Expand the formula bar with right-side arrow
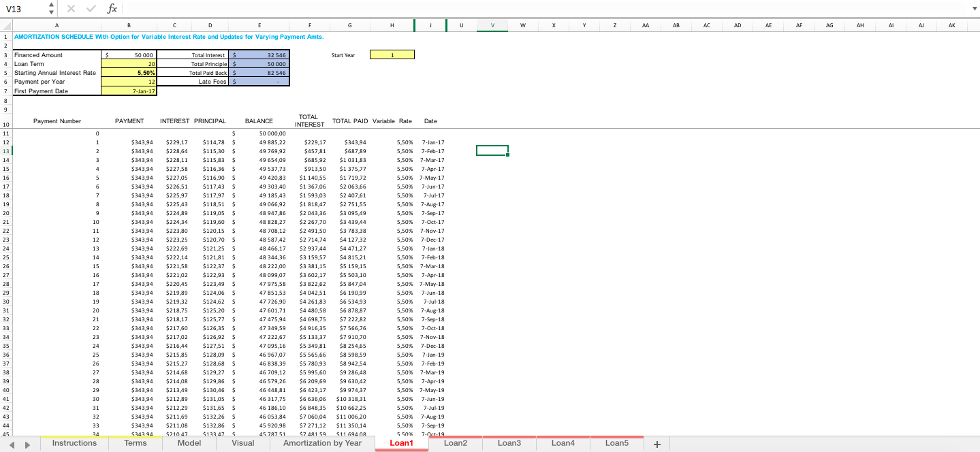This screenshot has width=980, height=452. (x=974, y=9)
